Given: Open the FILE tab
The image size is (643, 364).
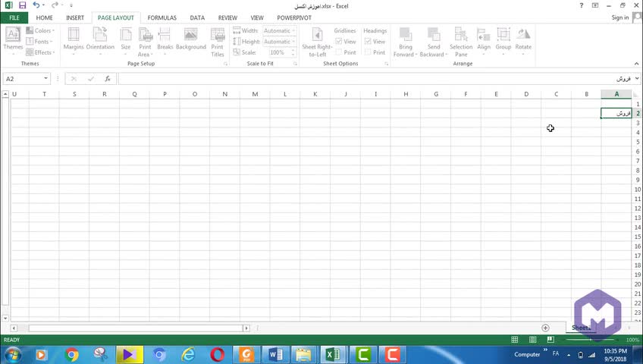Looking at the screenshot, I should pos(14,17).
